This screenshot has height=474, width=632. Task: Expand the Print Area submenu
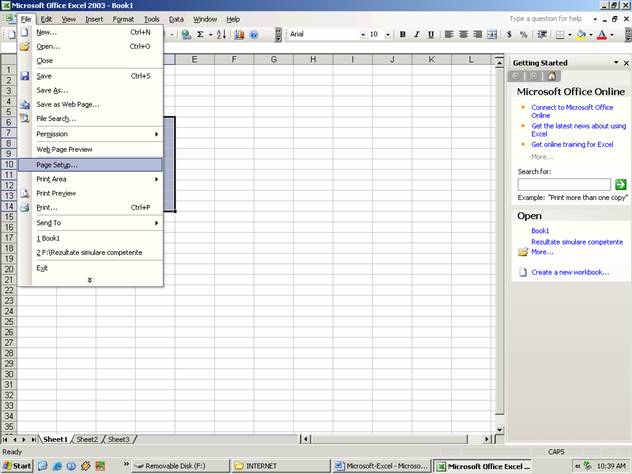click(x=90, y=179)
